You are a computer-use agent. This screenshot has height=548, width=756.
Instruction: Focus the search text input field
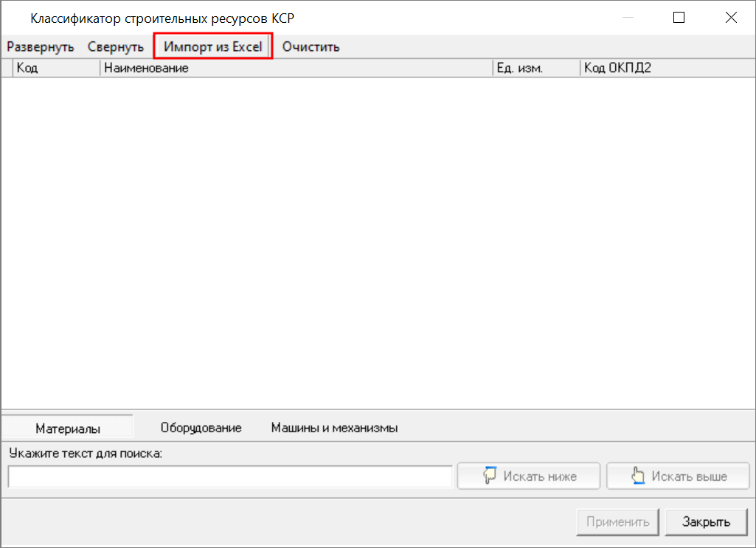(230, 476)
